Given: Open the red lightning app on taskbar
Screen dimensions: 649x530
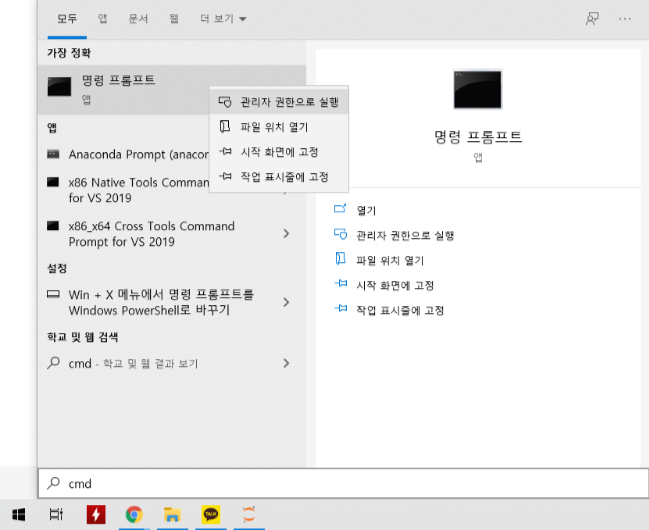Looking at the screenshot, I should (96, 515).
